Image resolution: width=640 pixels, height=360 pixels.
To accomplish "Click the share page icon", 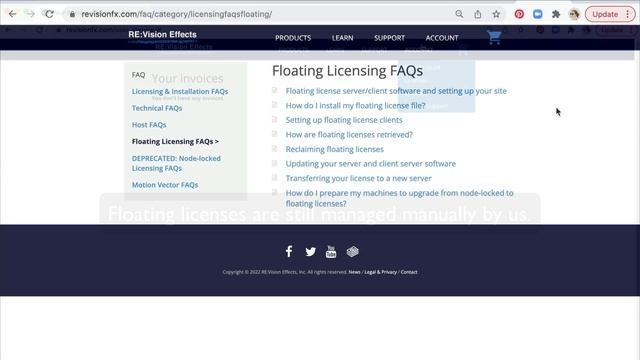I will (478, 14).
